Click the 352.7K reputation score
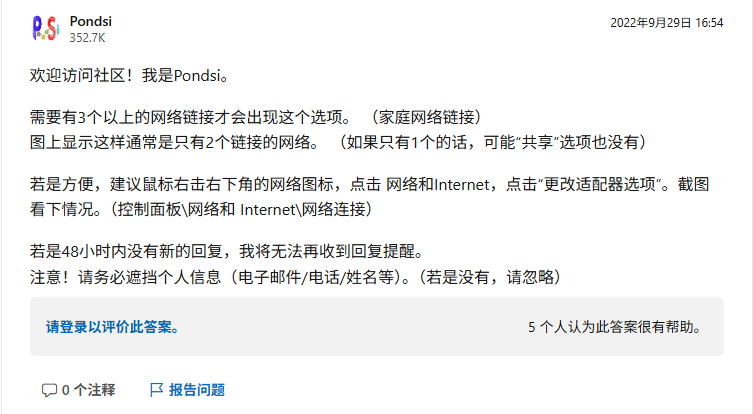The image size is (753, 414). point(87,37)
